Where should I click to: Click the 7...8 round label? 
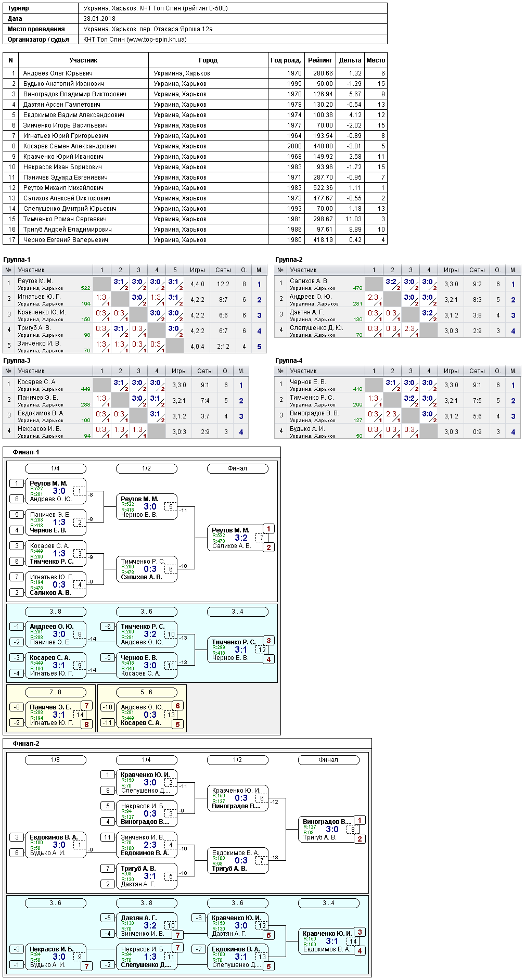click(x=56, y=692)
